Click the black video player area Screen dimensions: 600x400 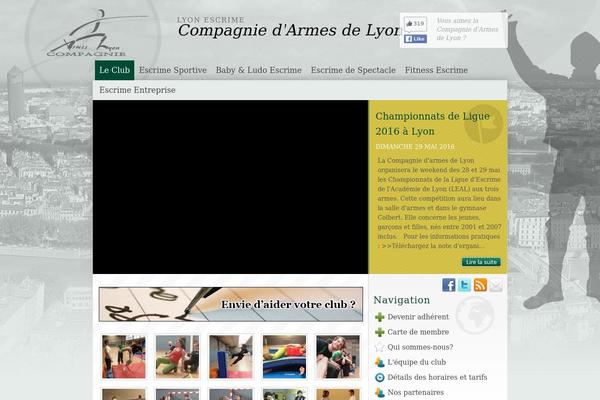[230, 187]
